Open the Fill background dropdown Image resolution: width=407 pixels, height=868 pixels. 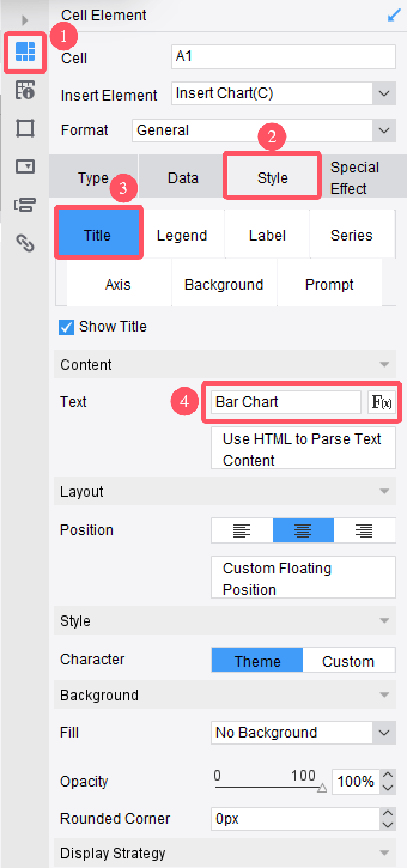[x=384, y=732]
